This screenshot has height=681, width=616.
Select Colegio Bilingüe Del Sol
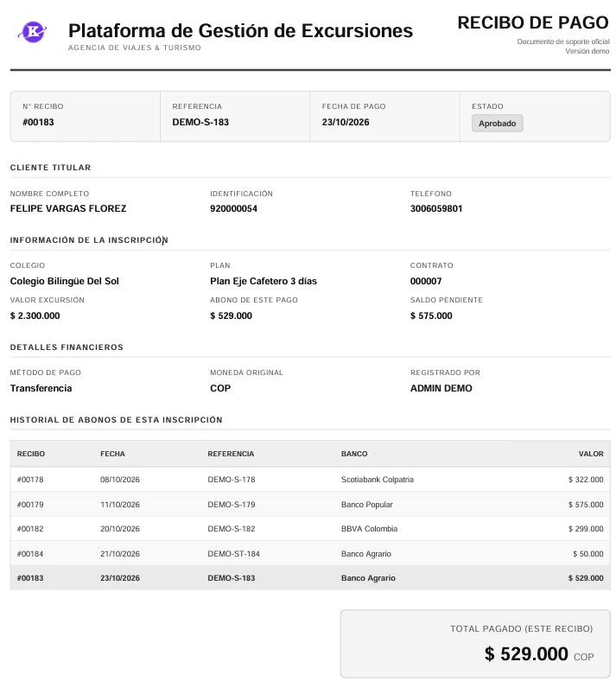[x=64, y=281]
